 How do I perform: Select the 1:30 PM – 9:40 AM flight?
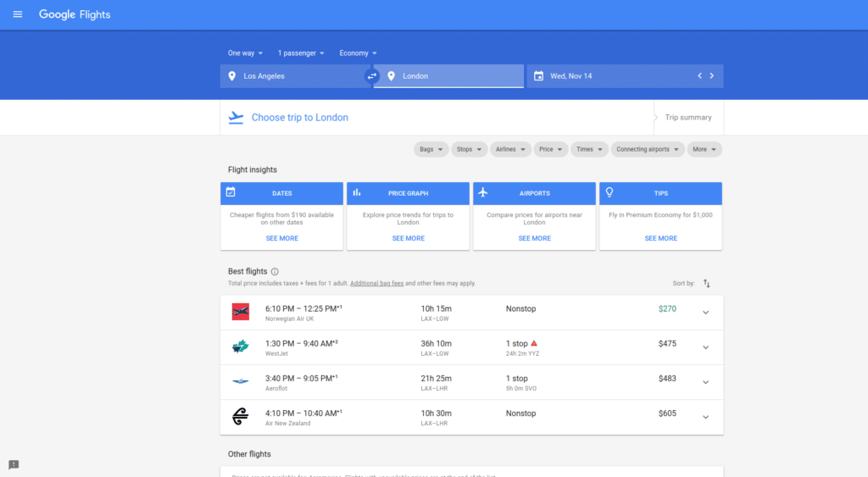(471, 347)
